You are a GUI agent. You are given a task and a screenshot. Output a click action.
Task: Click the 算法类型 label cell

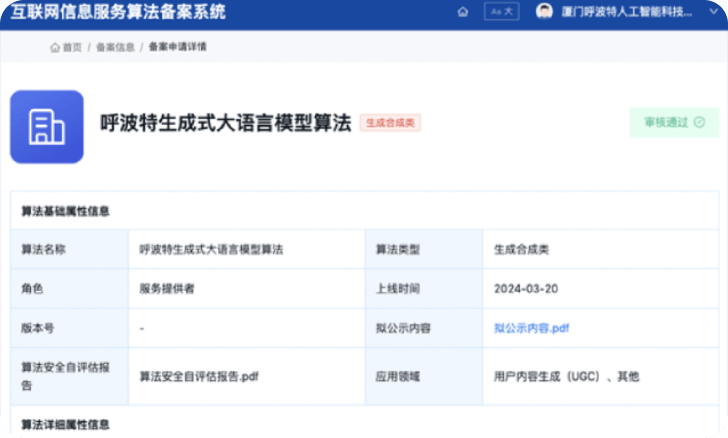click(x=424, y=249)
